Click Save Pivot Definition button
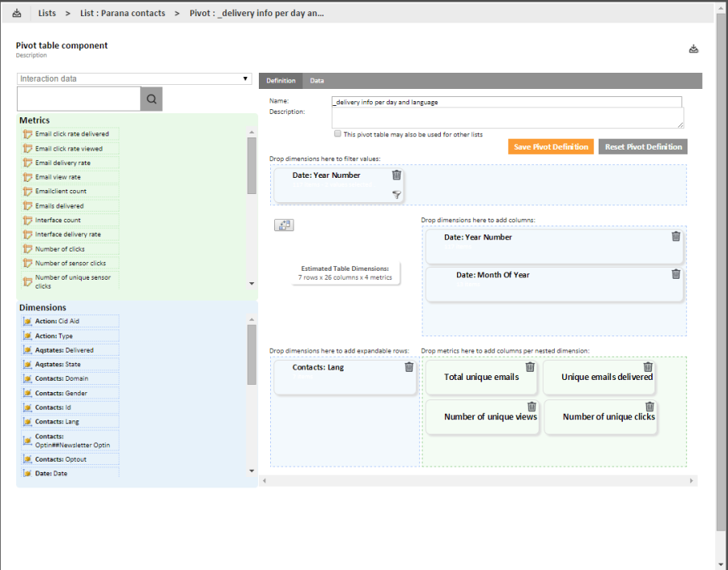The height and width of the screenshot is (570, 728). 551,146
